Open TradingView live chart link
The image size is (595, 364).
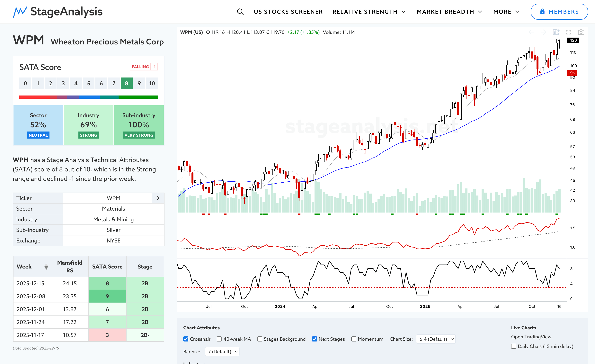click(x=531, y=336)
